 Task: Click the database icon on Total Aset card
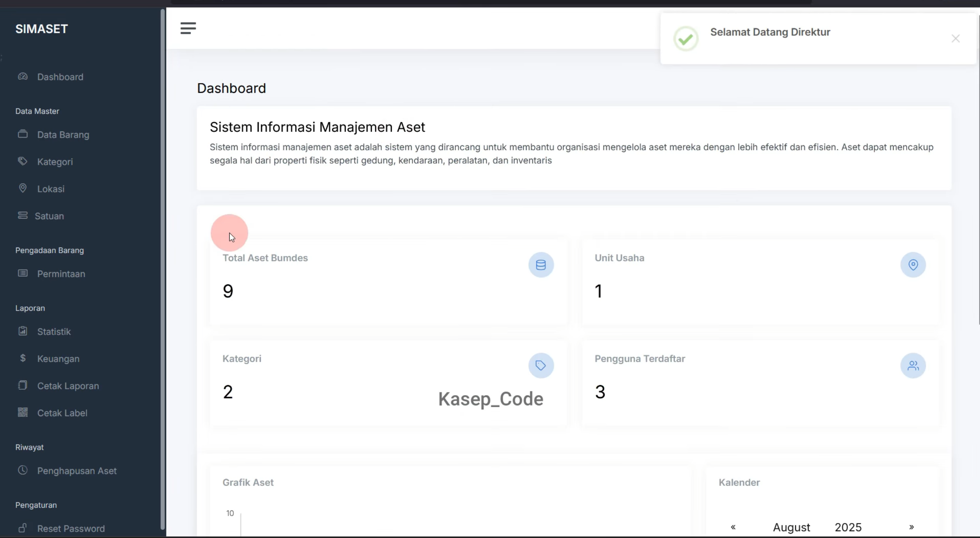pos(541,265)
